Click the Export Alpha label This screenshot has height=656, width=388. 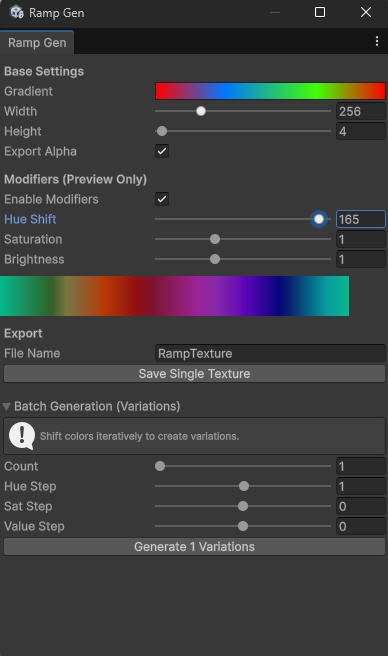pyautogui.click(x=40, y=151)
